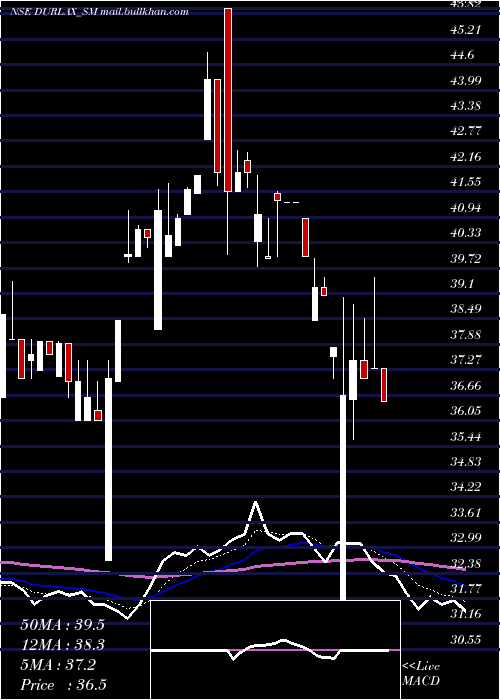500x700 pixels.
Task: Select the 37.88 price axis label
Action: 466,334
